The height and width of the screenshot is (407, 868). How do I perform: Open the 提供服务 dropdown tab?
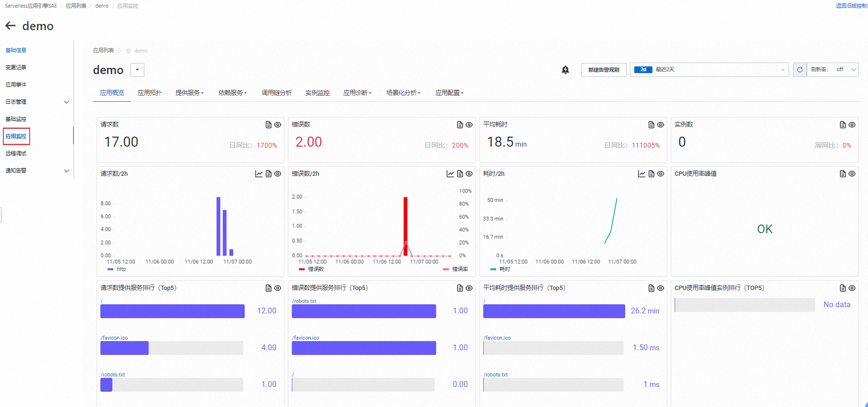(190, 93)
